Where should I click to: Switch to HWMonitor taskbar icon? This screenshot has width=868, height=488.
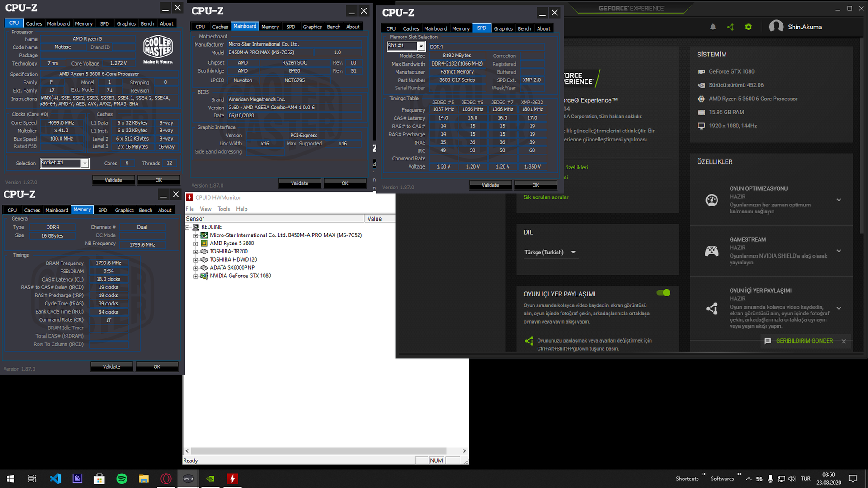pos(232,479)
